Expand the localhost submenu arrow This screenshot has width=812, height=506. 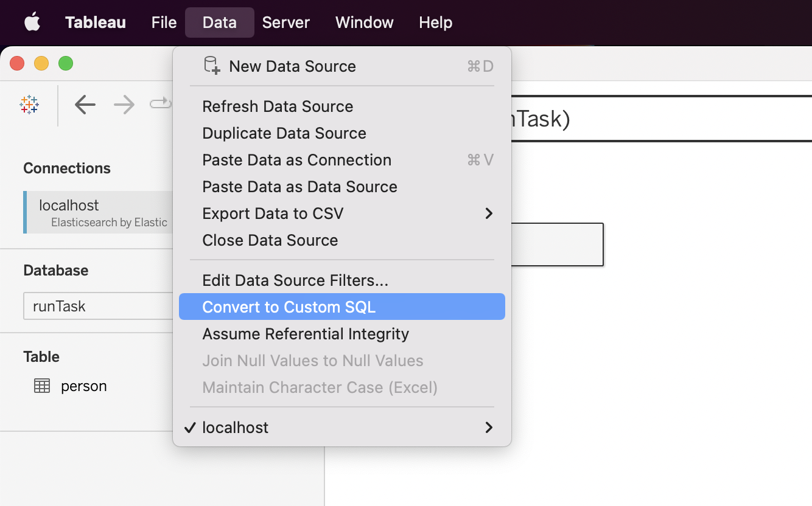489,427
